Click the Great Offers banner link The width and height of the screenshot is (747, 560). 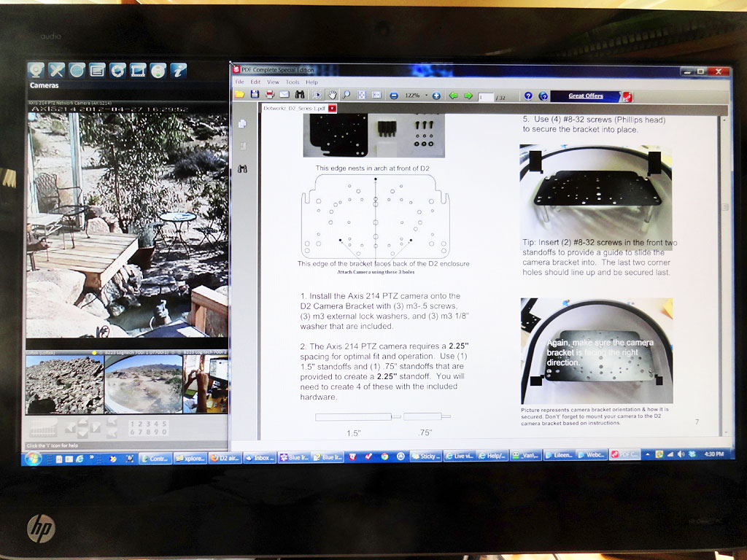[586, 96]
